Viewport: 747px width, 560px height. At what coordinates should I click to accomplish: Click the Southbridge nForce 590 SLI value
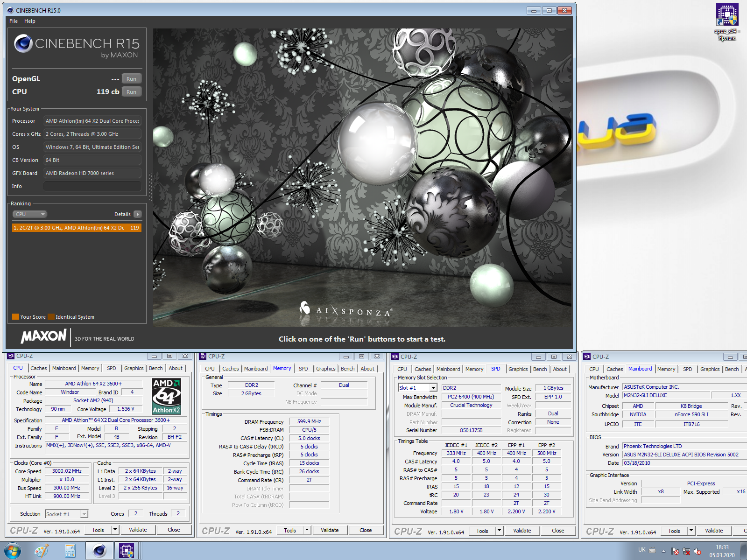pyautogui.click(x=691, y=414)
